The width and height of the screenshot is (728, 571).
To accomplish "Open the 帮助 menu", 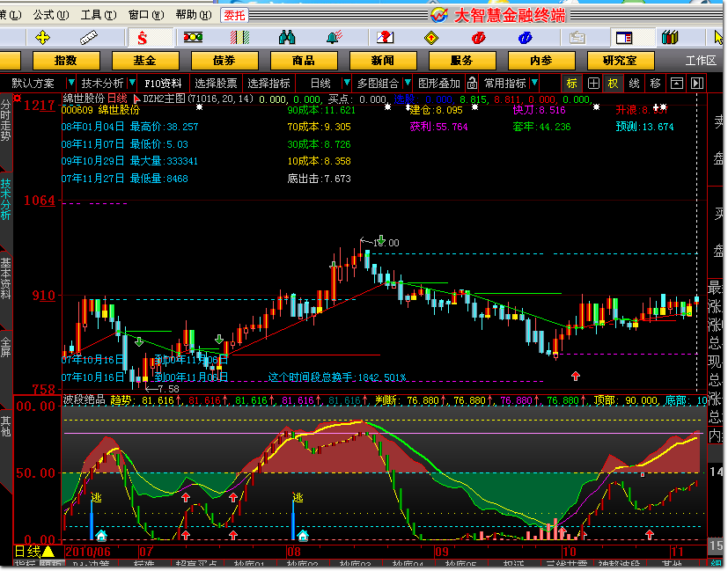I will (x=194, y=15).
